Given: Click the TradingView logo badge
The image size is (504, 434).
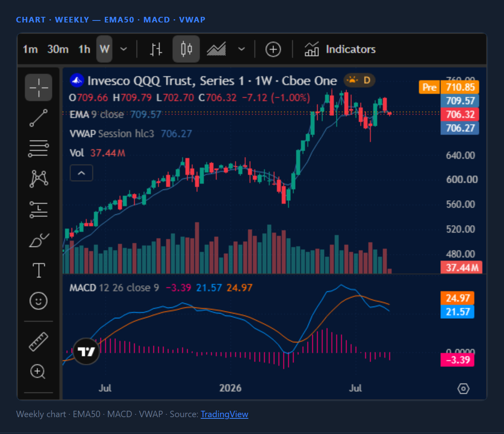Looking at the screenshot, I should coord(86,352).
